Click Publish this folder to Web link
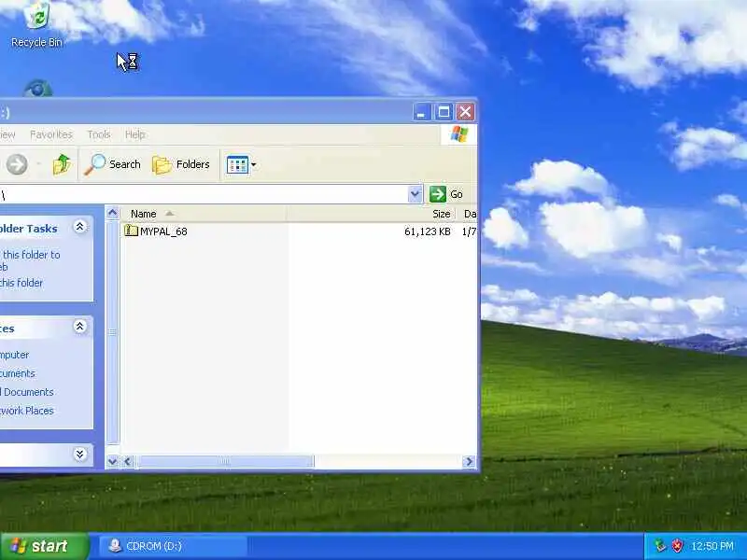 (x=30, y=260)
